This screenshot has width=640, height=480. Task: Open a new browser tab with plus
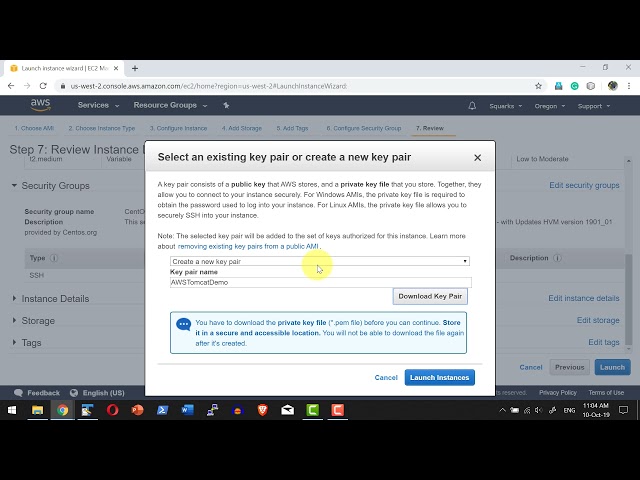click(135, 68)
